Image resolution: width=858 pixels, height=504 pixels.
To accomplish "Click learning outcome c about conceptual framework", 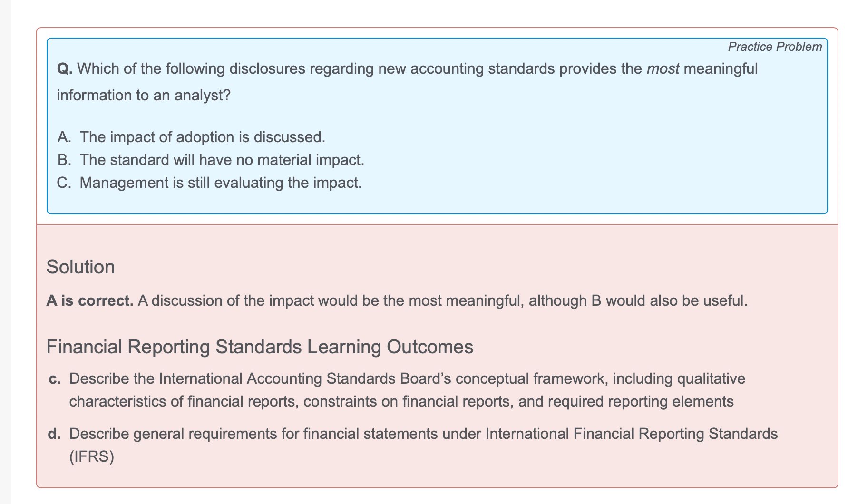I will pyautogui.click(x=407, y=390).
